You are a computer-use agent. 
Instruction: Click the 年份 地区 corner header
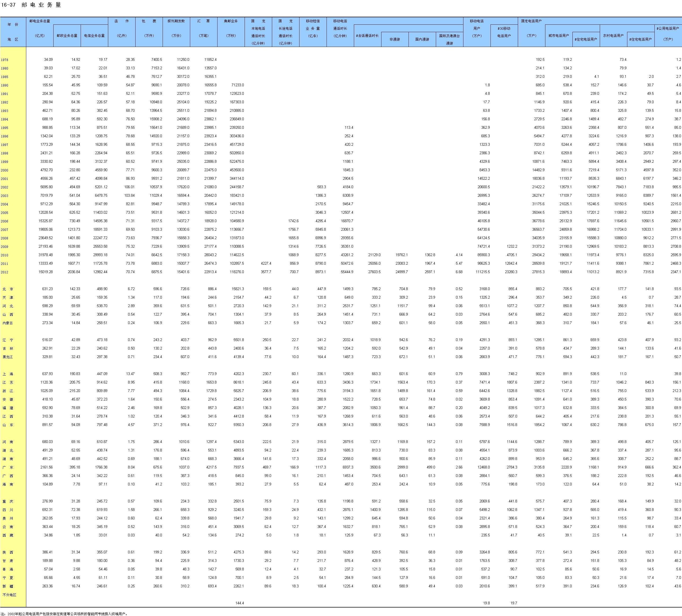(x=13, y=32)
